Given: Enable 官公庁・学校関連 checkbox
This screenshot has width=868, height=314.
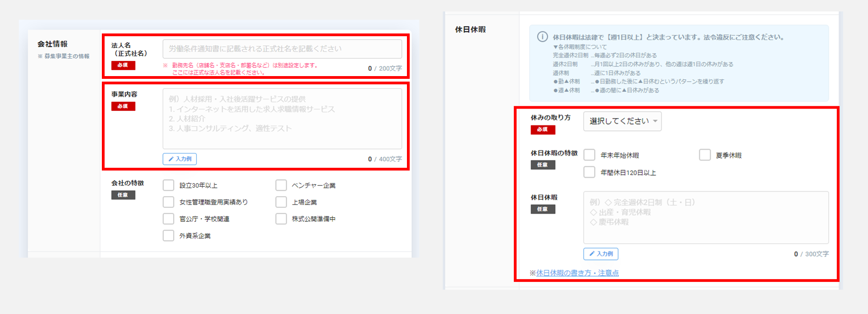Looking at the screenshot, I should pyautogui.click(x=168, y=219).
